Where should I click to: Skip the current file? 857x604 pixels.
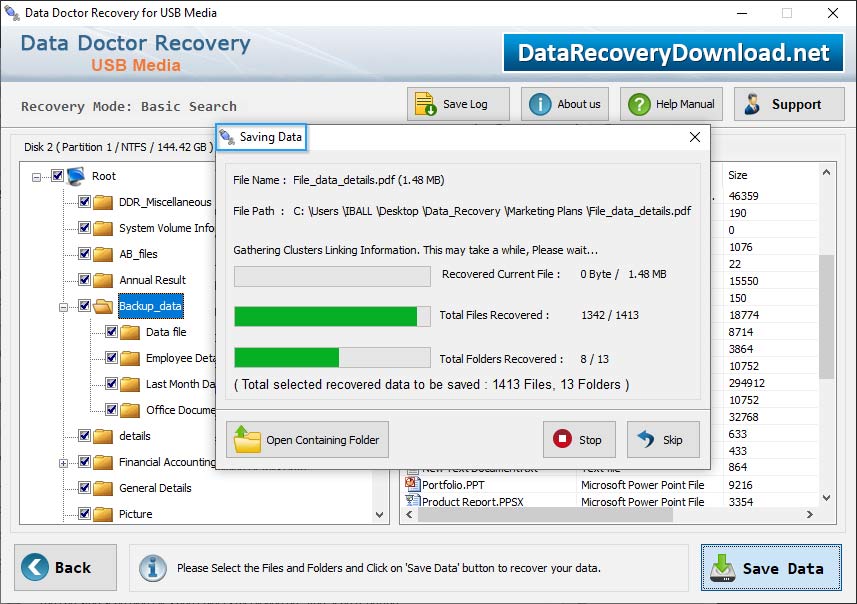coord(663,439)
